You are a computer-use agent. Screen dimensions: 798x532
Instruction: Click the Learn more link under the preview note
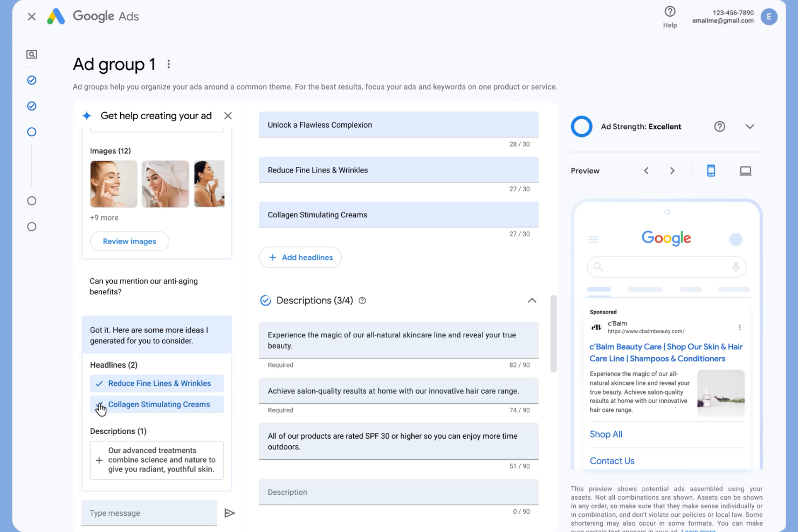coord(698,530)
